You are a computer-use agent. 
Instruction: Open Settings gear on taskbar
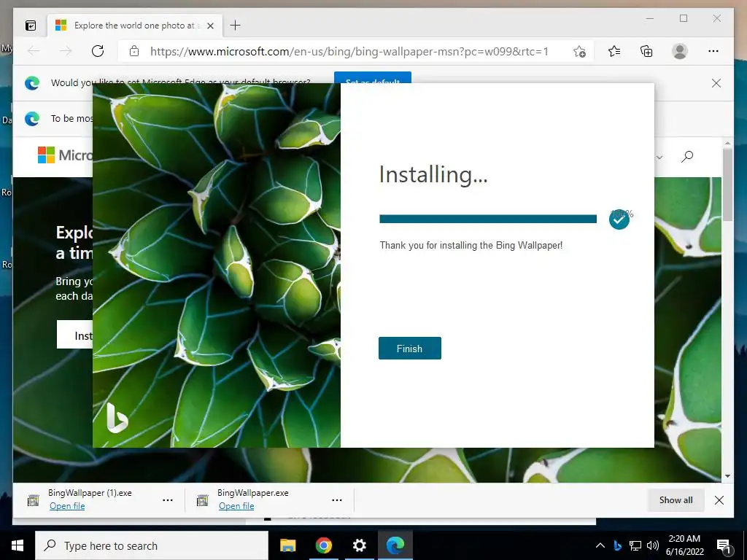(x=359, y=545)
